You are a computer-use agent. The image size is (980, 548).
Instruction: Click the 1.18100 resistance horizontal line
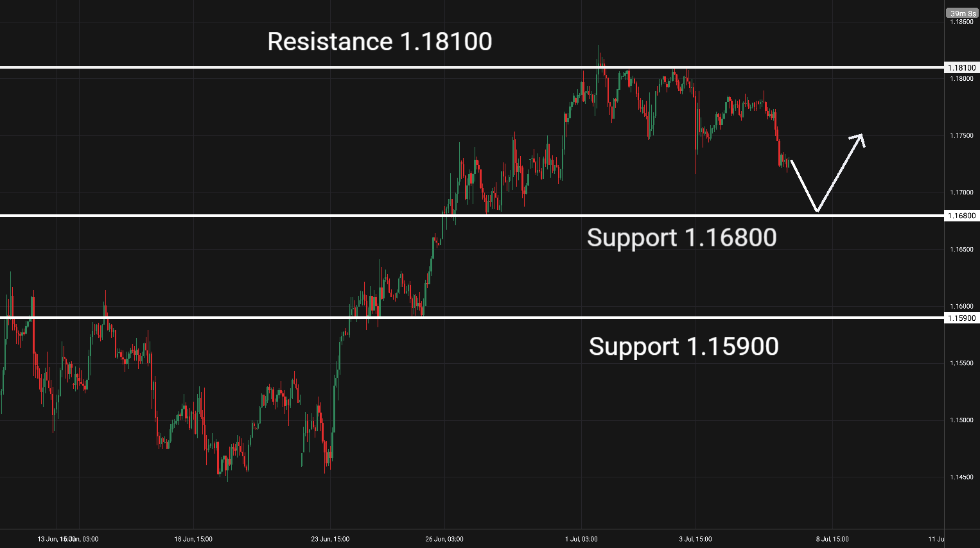(x=472, y=67)
